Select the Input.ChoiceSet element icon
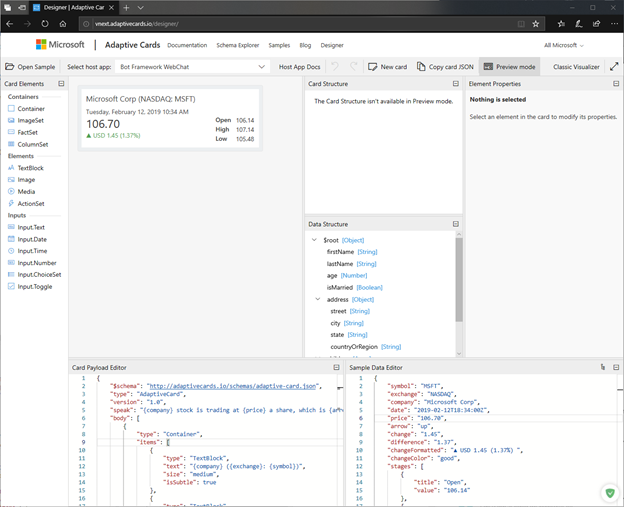 (x=11, y=275)
